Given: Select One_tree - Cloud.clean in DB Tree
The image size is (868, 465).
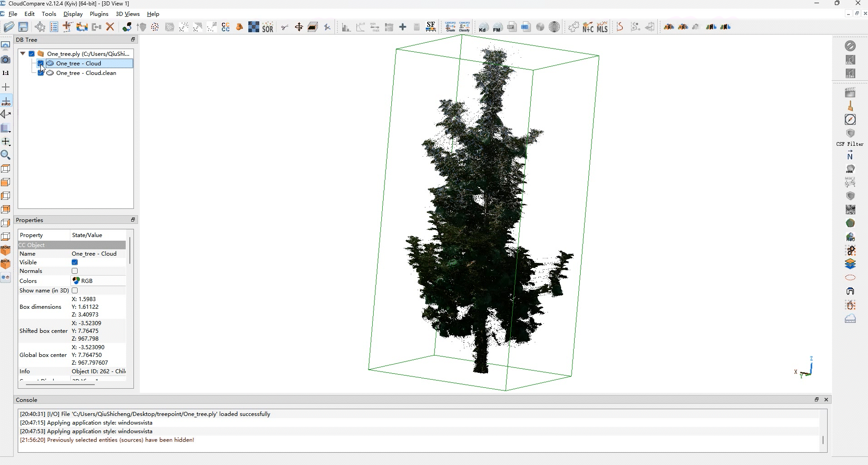Looking at the screenshot, I should pyautogui.click(x=86, y=73).
